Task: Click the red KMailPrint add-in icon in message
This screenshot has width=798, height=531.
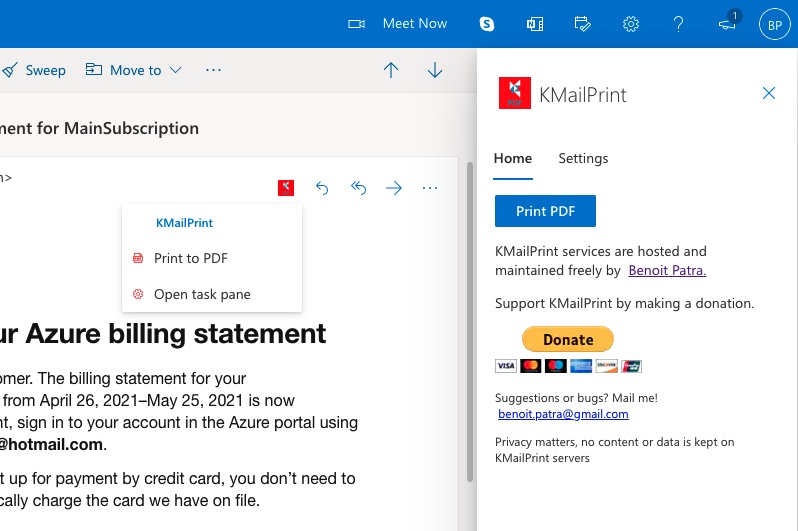Action: pyautogui.click(x=286, y=188)
